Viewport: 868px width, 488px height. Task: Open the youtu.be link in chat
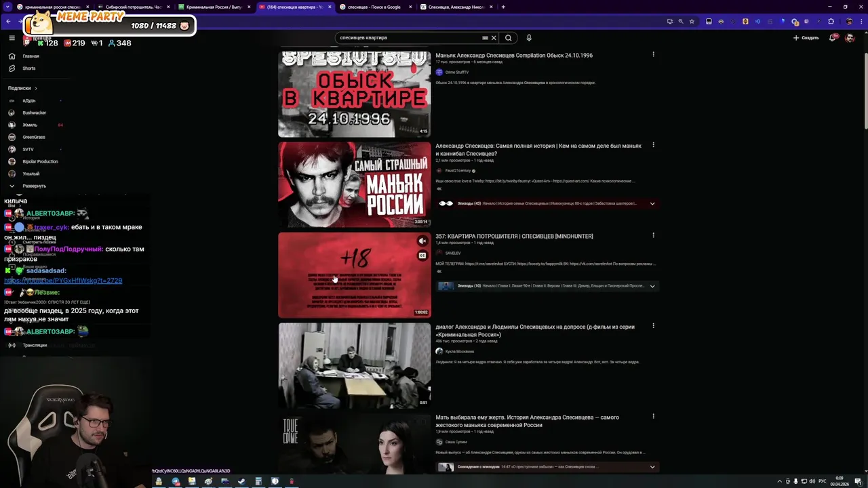tap(63, 281)
